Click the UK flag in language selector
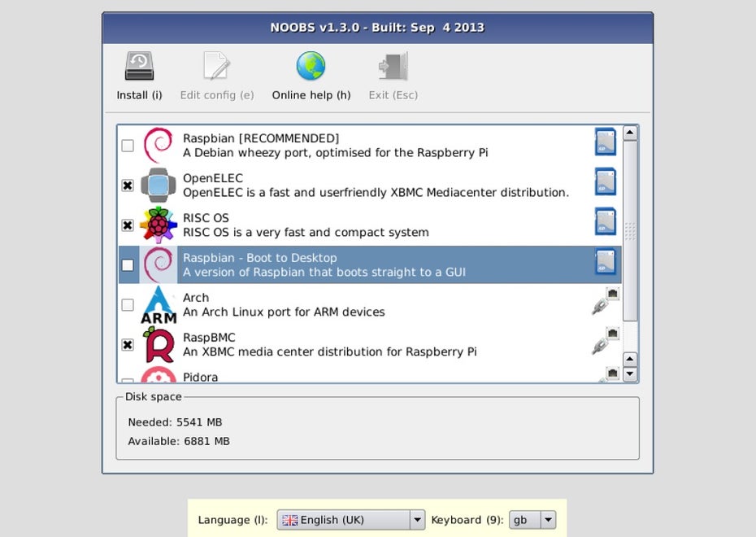The height and width of the screenshot is (537, 756). coord(289,520)
